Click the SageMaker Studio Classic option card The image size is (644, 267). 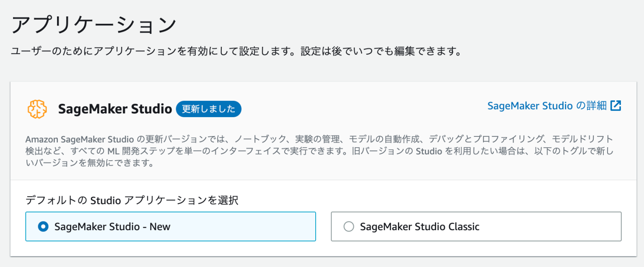pyautogui.click(x=476, y=226)
